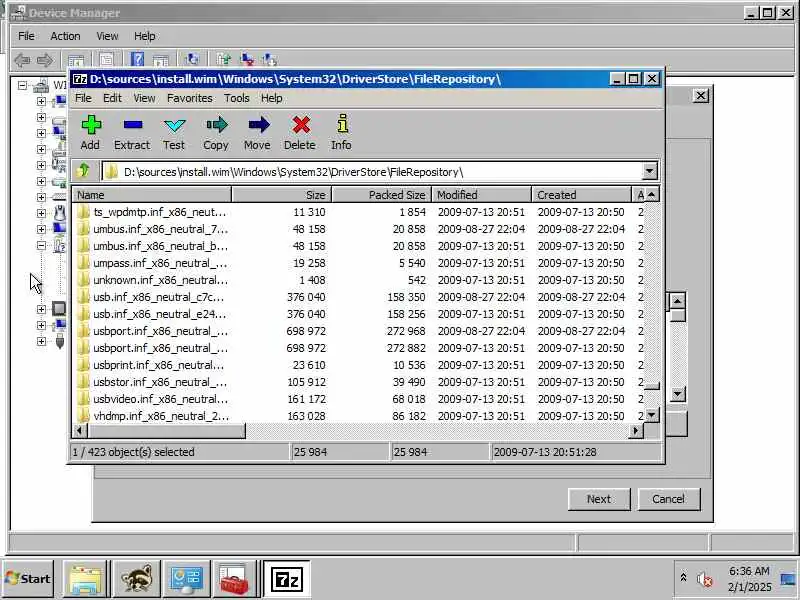Select usbvideo.inf_x86_neutral folder
Image resolution: width=800 pixels, height=600 pixels.
tap(358, 399)
